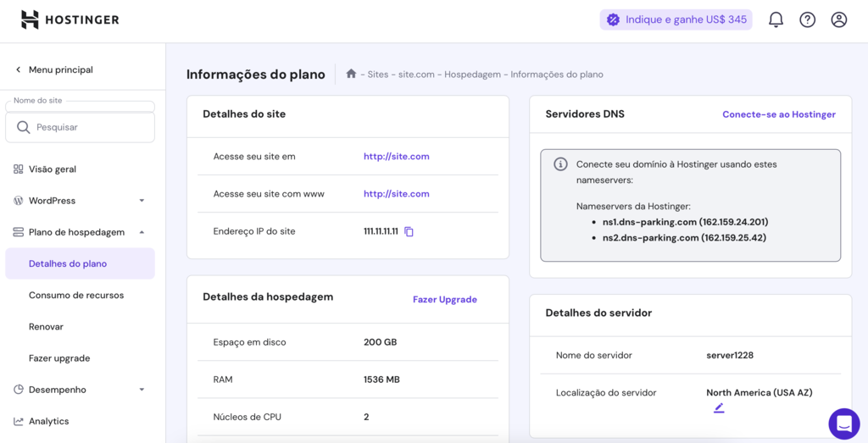Click the WordPress logo icon
This screenshot has height=443, width=868.
[x=19, y=201]
